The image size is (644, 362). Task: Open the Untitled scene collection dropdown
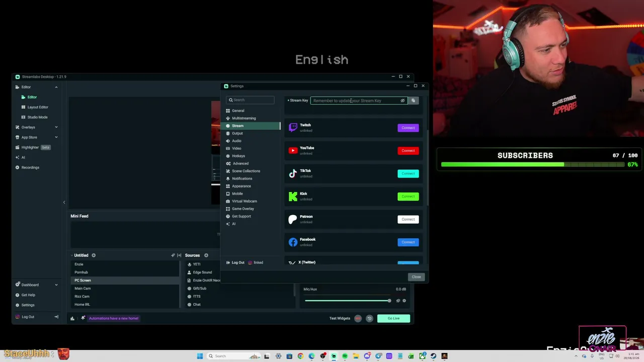point(79,255)
